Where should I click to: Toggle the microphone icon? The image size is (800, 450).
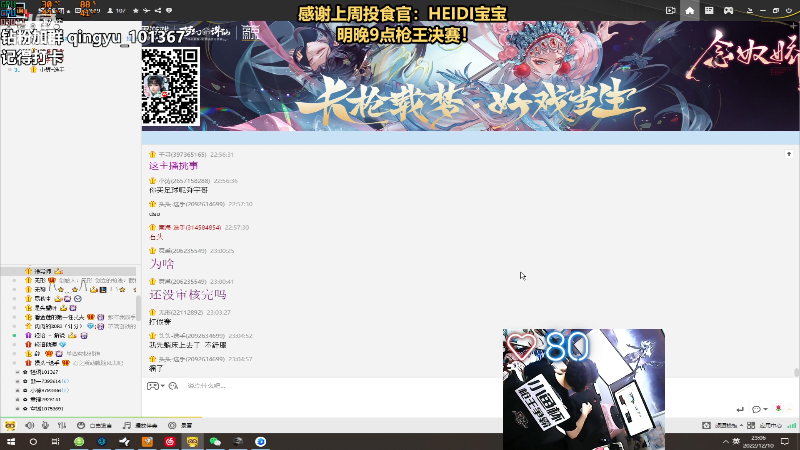coord(45,426)
